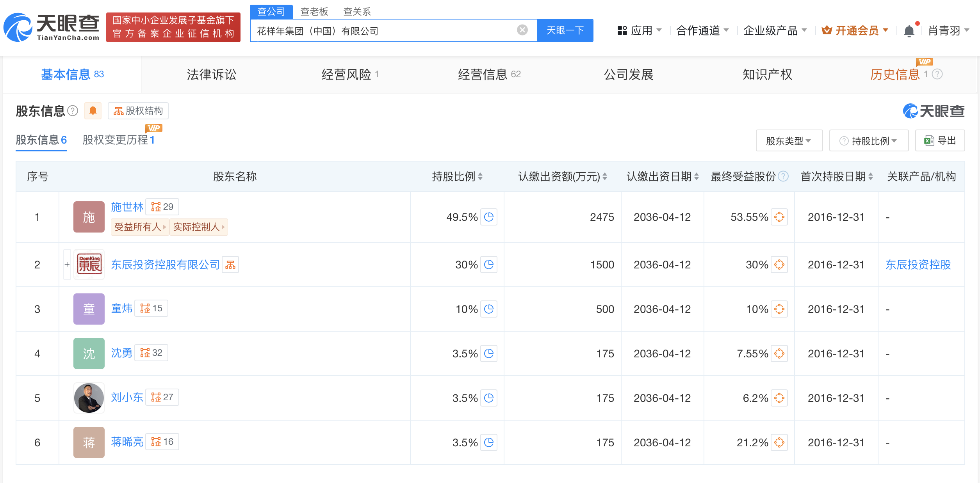Open notification bell in top navigation bar

[x=910, y=30]
